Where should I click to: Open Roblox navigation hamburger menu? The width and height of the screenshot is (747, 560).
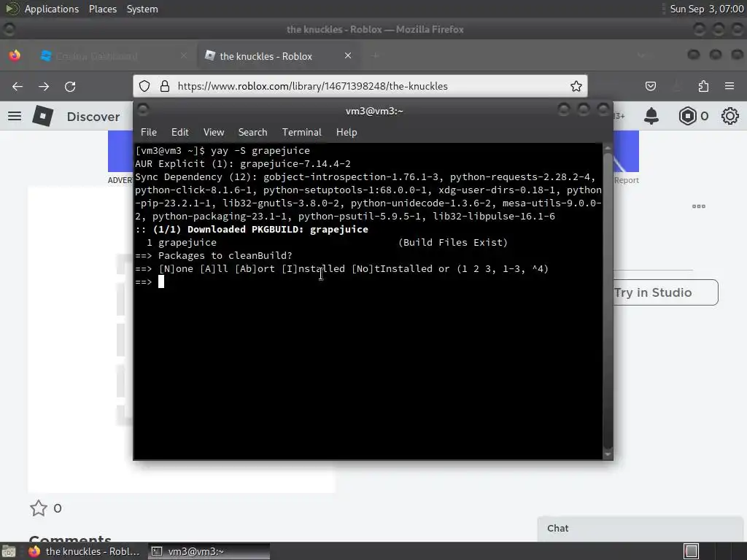coord(15,116)
